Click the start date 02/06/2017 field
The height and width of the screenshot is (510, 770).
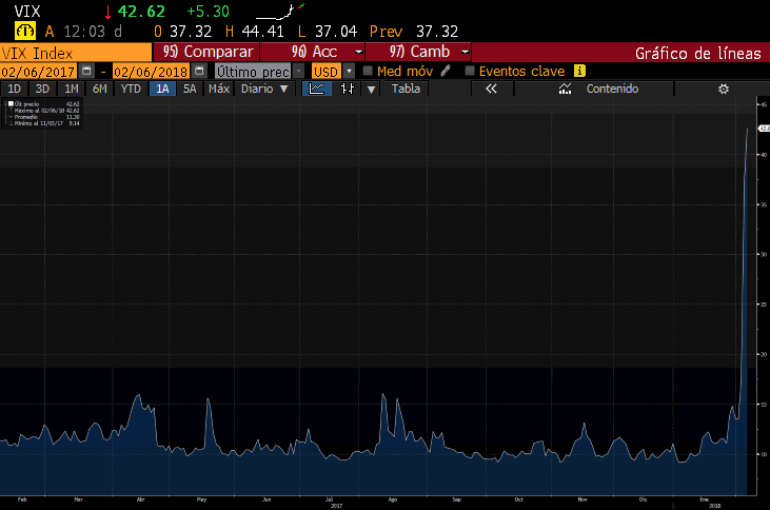38,72
